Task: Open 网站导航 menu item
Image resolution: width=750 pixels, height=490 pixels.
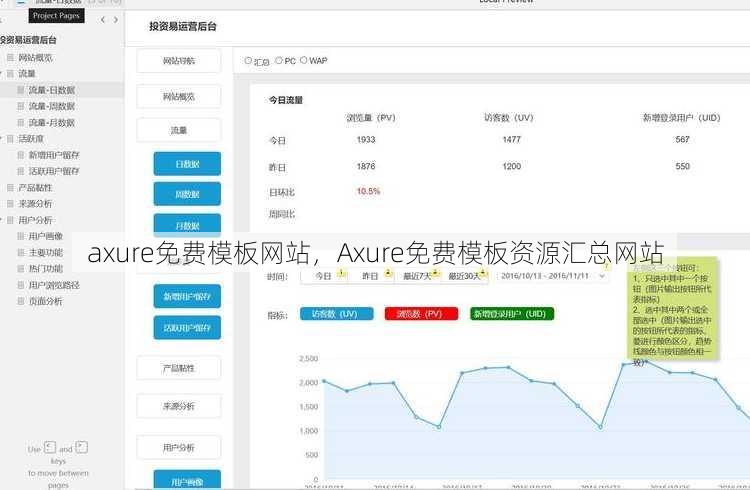Action: [179, 61]
